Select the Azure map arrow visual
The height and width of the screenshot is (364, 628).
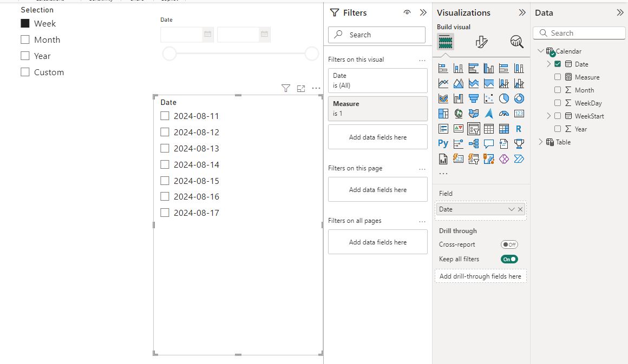pyautogui.click(x=489, y=114)
